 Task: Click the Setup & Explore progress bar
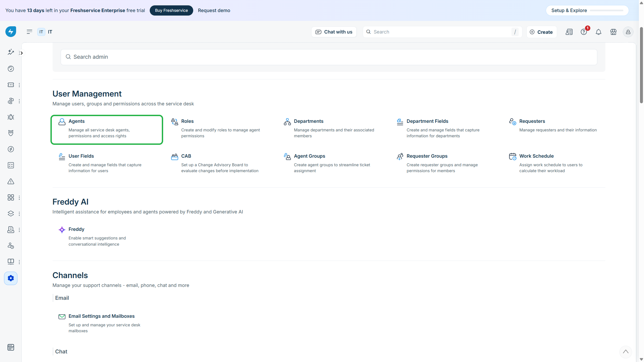(x=606, y=10)
